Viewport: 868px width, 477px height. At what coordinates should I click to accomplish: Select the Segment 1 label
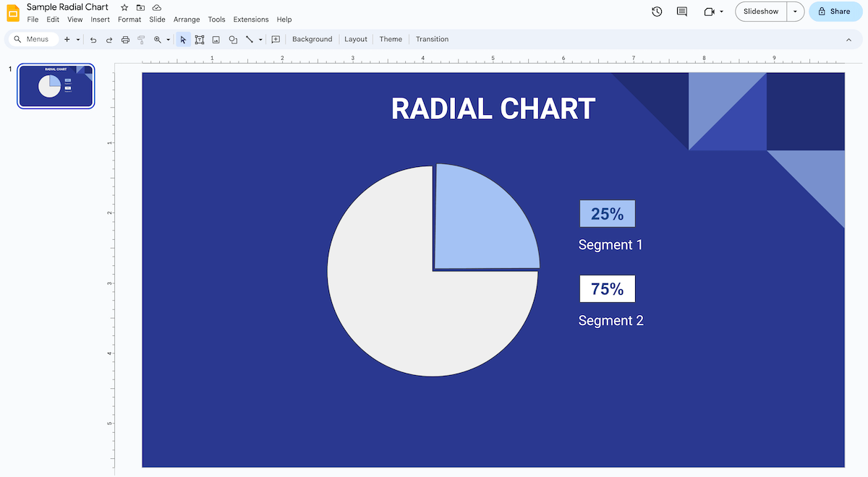click(x=610, y=245)
